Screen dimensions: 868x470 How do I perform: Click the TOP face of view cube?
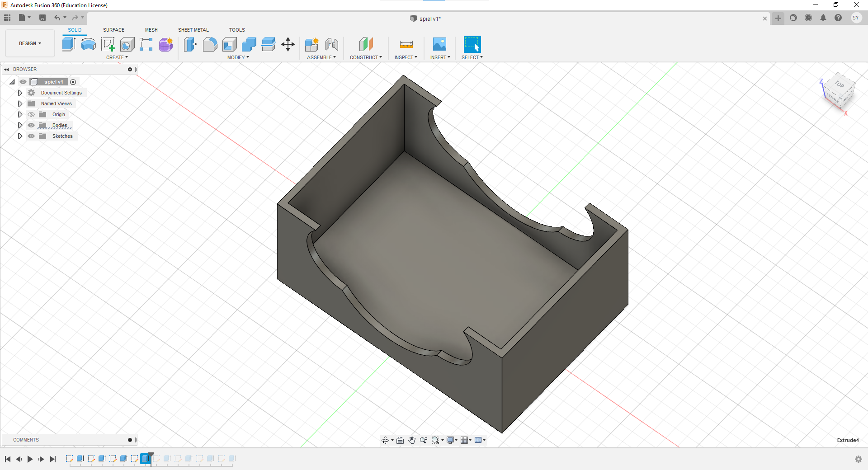pos(840,85)
